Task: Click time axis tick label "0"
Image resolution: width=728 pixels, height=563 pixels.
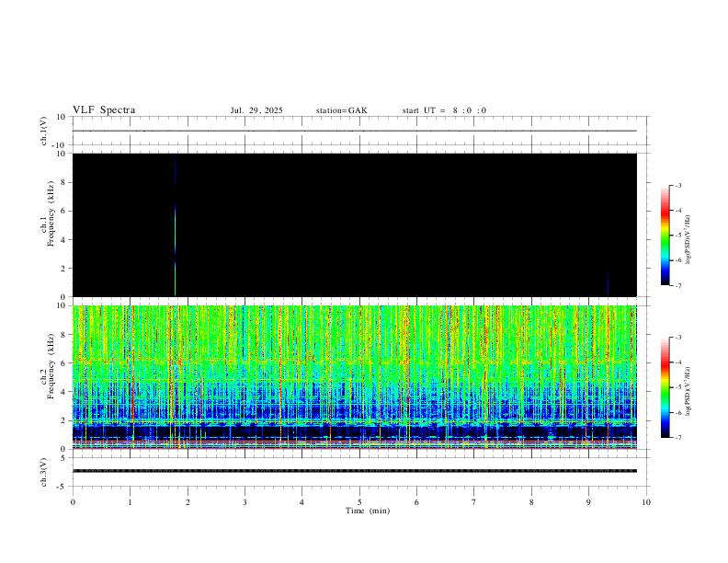Action: click(x=73, y=502)
